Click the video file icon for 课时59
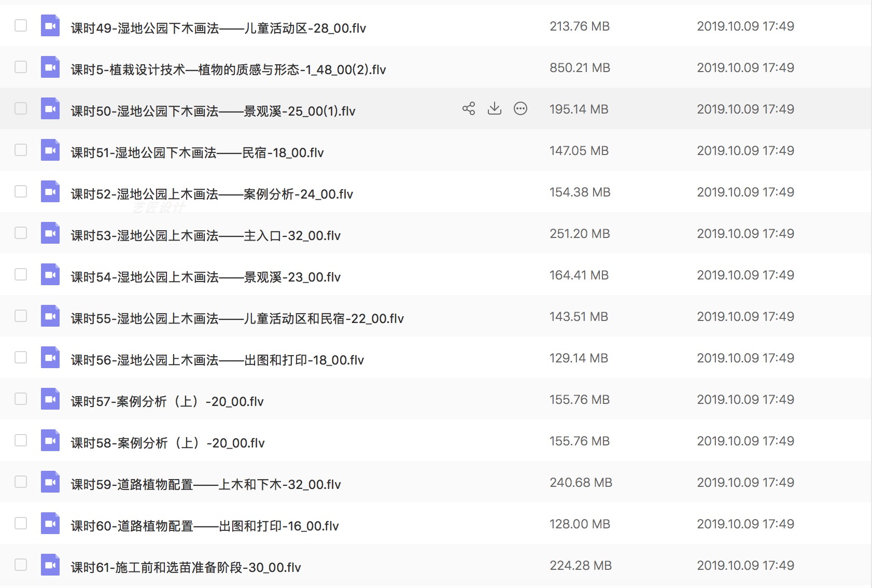The image size is (872, 588). 50,482
